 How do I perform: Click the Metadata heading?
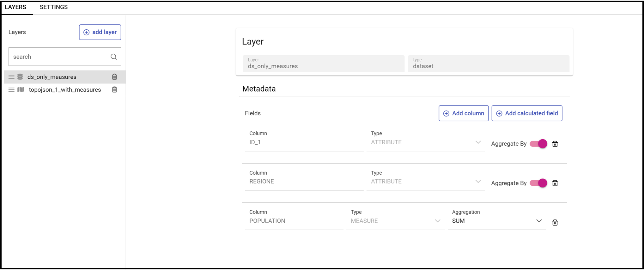click(x=259, y=89)
